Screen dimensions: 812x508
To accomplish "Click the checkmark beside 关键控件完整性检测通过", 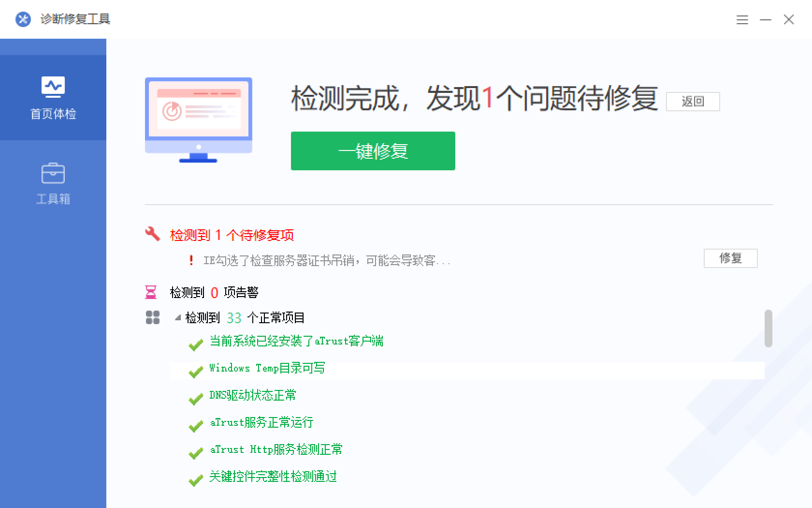I will (196, 480).
